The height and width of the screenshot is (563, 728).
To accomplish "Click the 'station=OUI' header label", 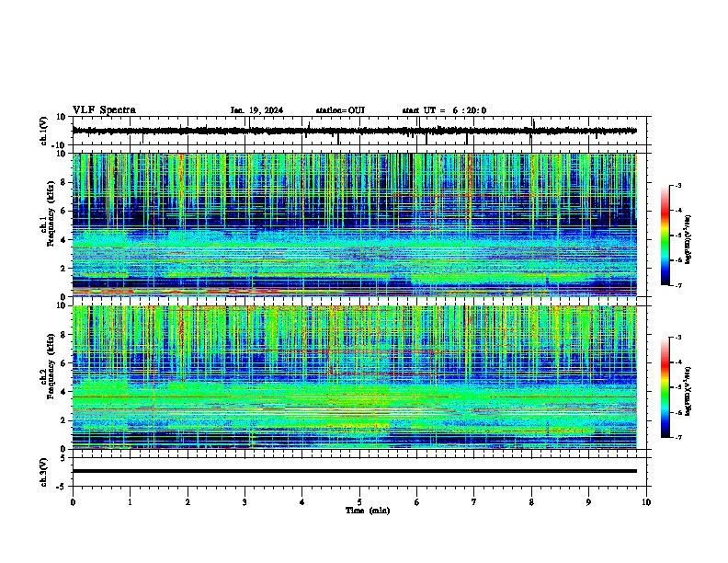I will [x=340, y=110].
